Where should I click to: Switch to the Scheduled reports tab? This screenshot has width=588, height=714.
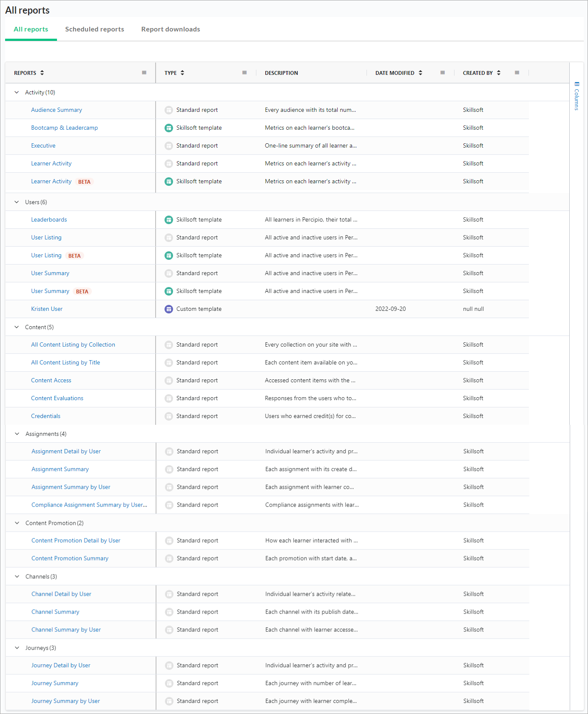pos(94,29)
